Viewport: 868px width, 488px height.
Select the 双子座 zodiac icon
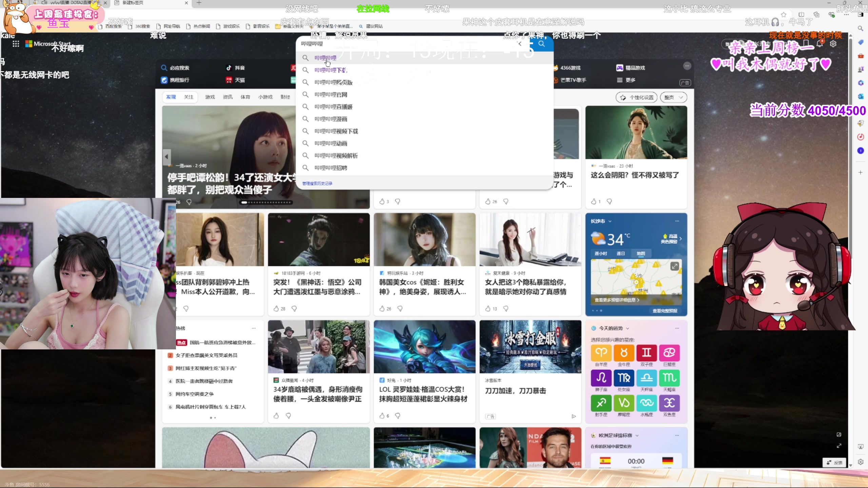647,353
